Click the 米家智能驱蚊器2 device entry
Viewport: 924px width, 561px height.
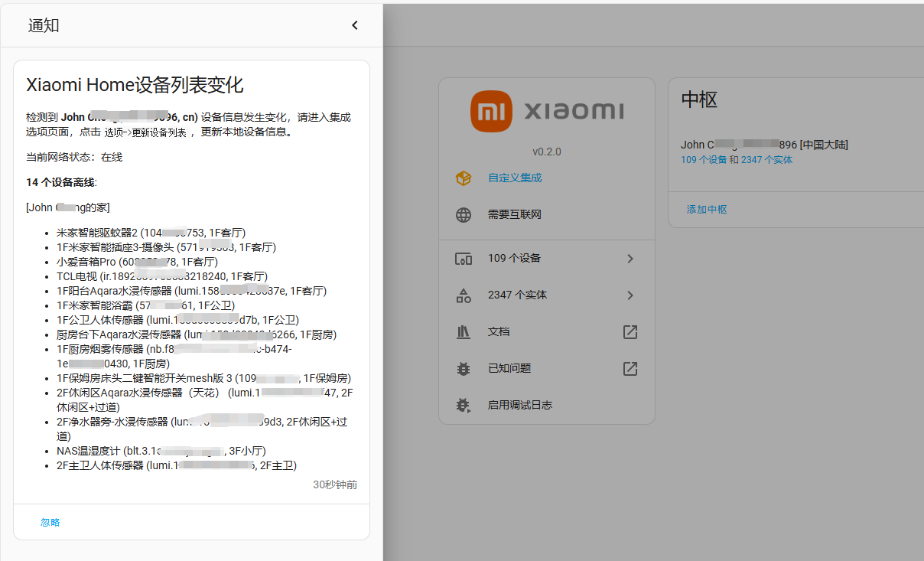pyautogui.click(x=151, y=233)
